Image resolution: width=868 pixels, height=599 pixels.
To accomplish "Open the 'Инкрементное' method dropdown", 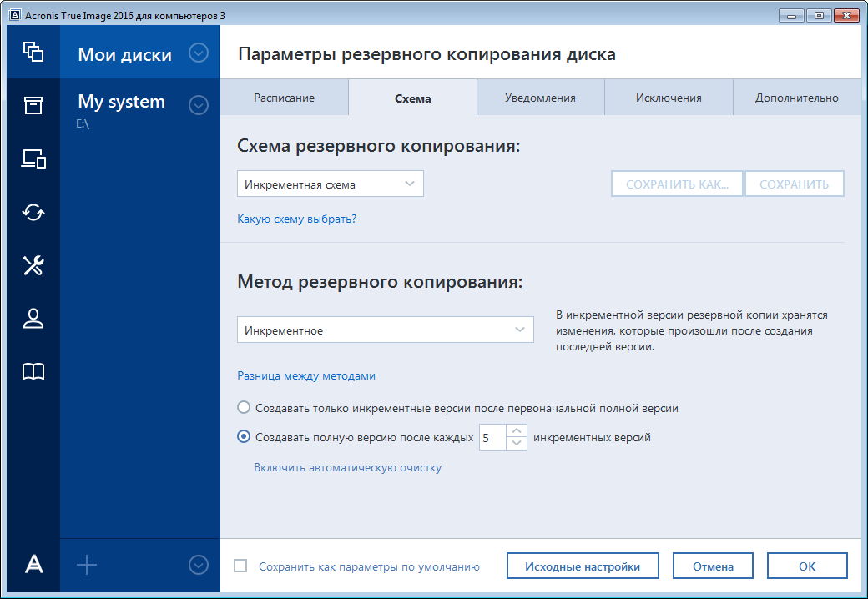I will coord(385,330).
